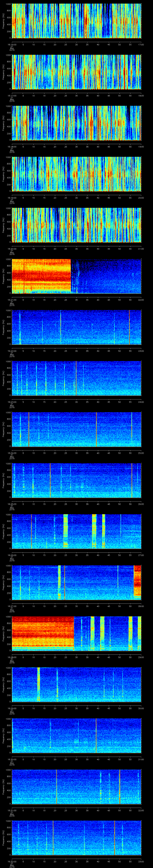Click the spectrogram panel starting at 16:25:00
The image size is (153, 868).
(x=77, y=480)
